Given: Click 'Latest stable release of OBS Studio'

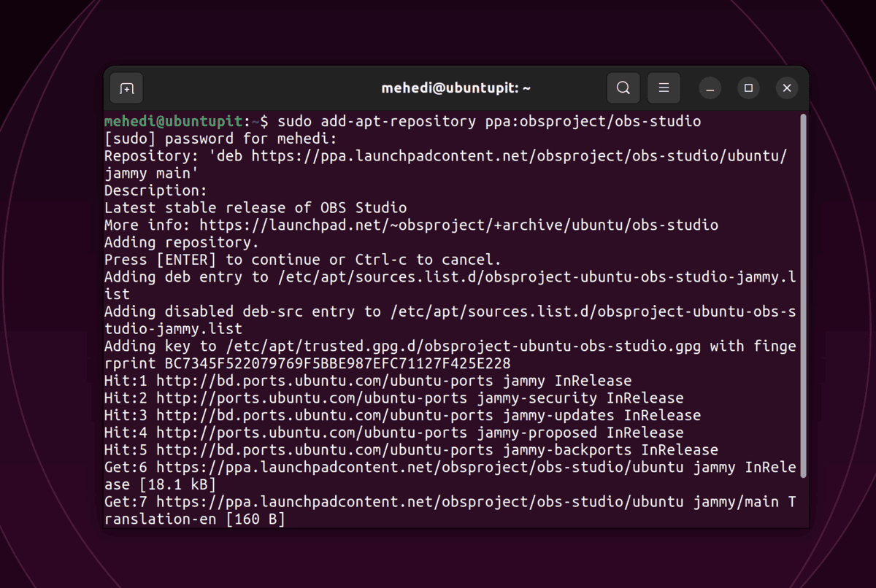Looking at the screenshot, I should pos(255,208).
